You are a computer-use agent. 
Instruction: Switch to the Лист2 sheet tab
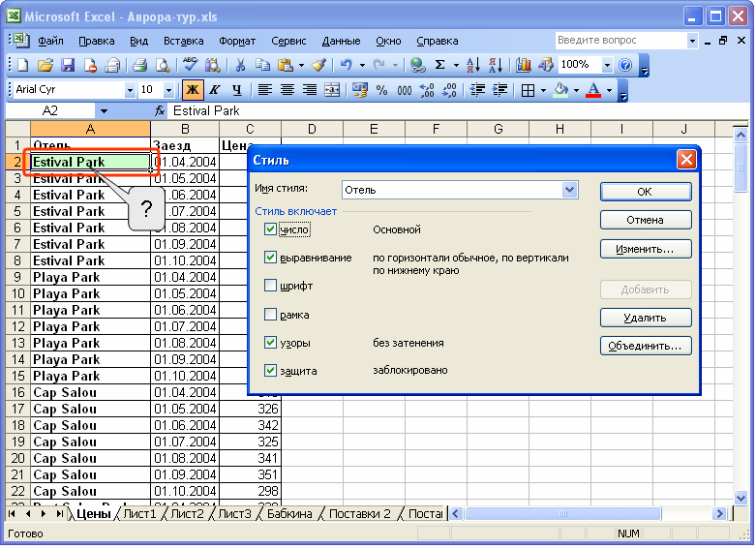point(186,514)
